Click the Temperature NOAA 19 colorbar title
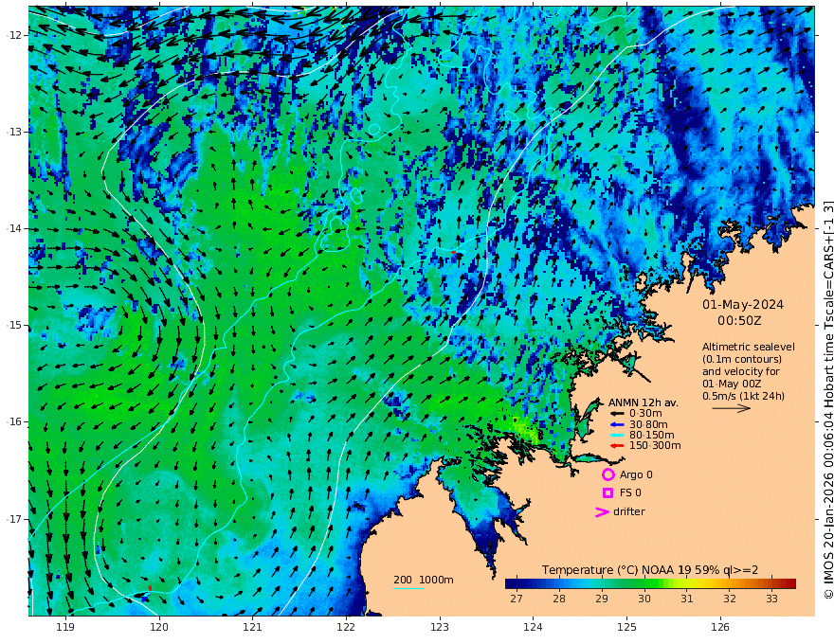The width and height of the screenshot is (834, 644). (x=650, y=570)
